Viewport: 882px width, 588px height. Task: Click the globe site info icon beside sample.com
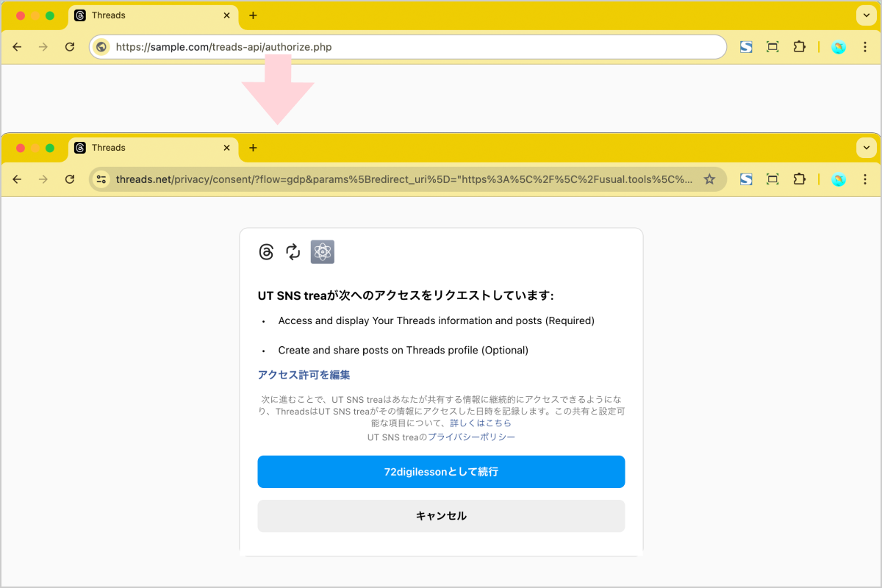click(101, 47)
